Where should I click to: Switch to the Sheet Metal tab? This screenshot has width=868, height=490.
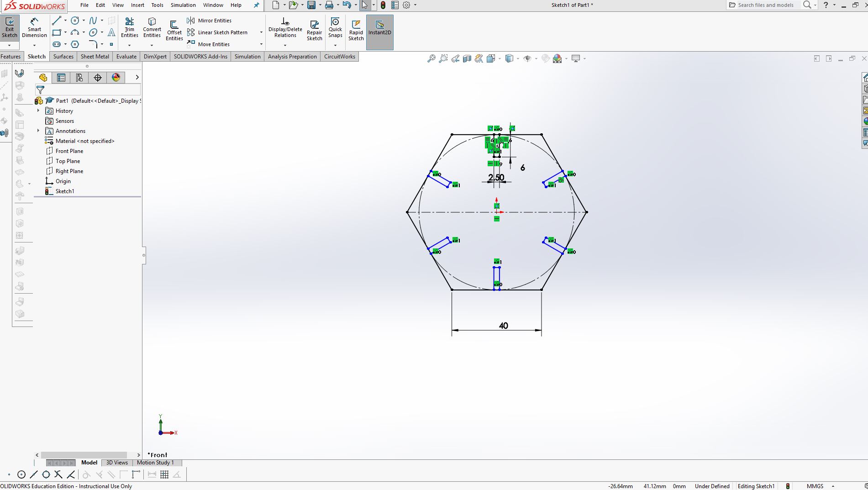(95, 57)
